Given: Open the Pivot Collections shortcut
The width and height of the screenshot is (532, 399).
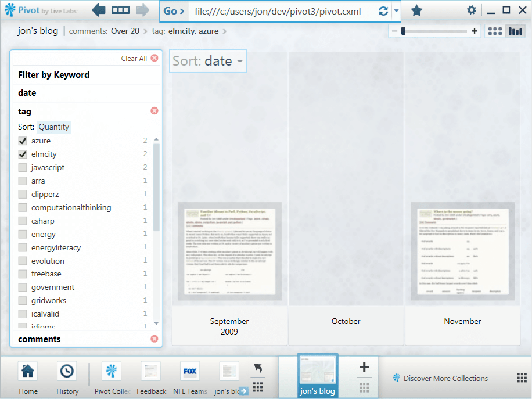Looking at the screenshot, I should (112, 378).
